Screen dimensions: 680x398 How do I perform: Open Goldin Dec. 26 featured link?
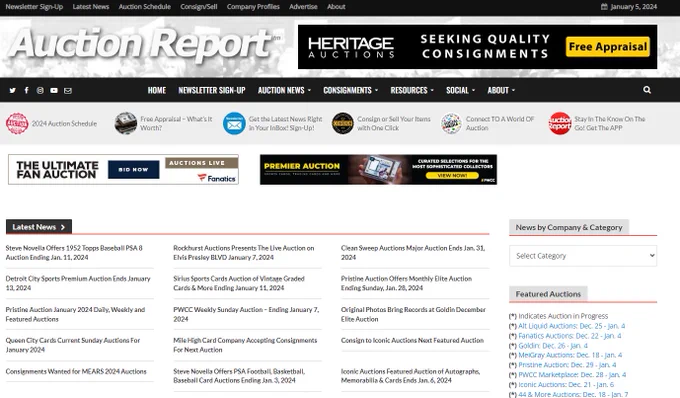pos(553,346)
